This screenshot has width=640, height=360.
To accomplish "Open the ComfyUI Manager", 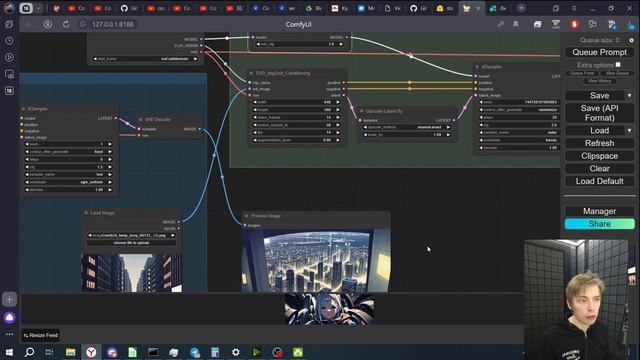I will click(x=599, y=211).
